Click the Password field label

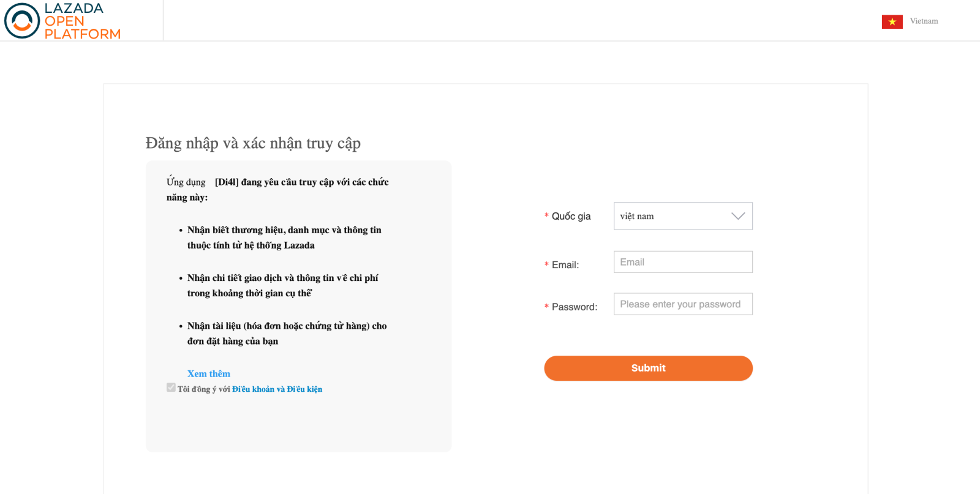[574, 307]
